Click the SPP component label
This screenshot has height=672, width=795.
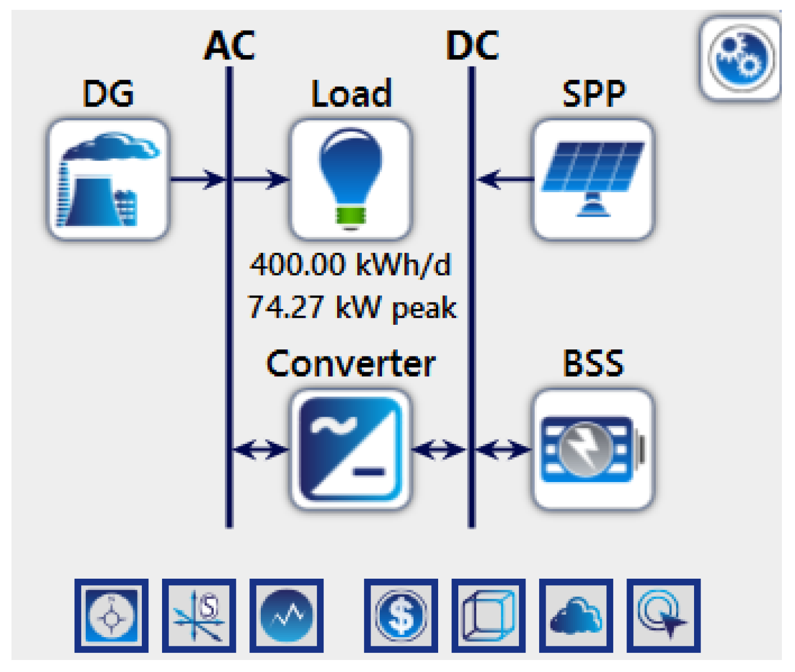[595, 93]
